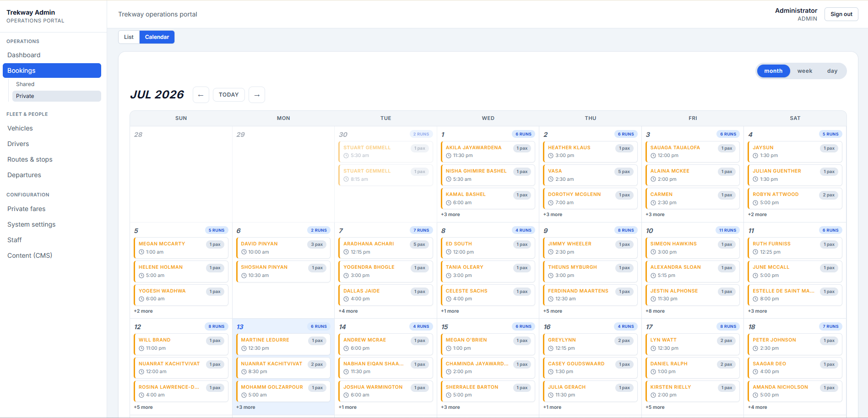Select Shared bookings sub-item

pyautogui.click(x=56, y=84)
